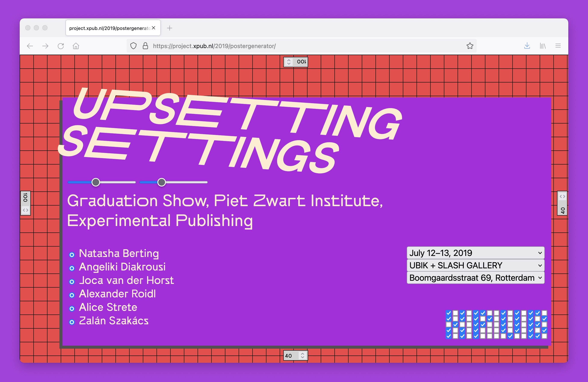Open the library bookshelf icon

coord(542,46)
